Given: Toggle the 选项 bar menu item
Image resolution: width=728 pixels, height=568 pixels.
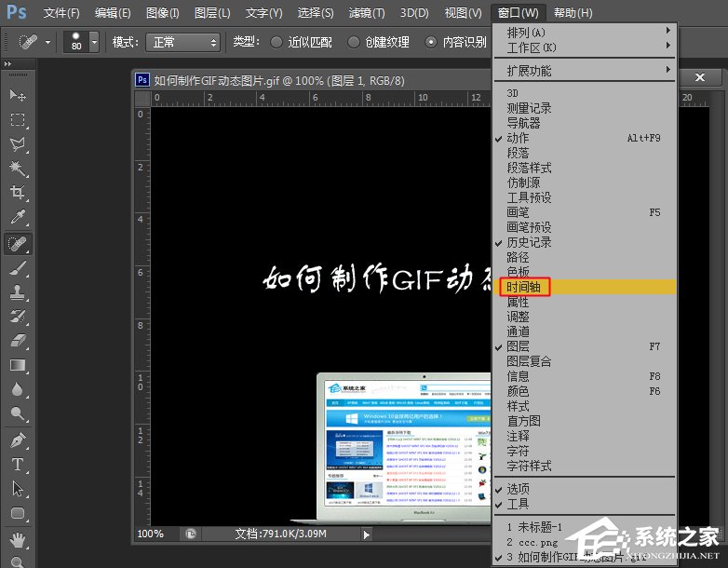Looking at the screenshot, I should 585,489.
